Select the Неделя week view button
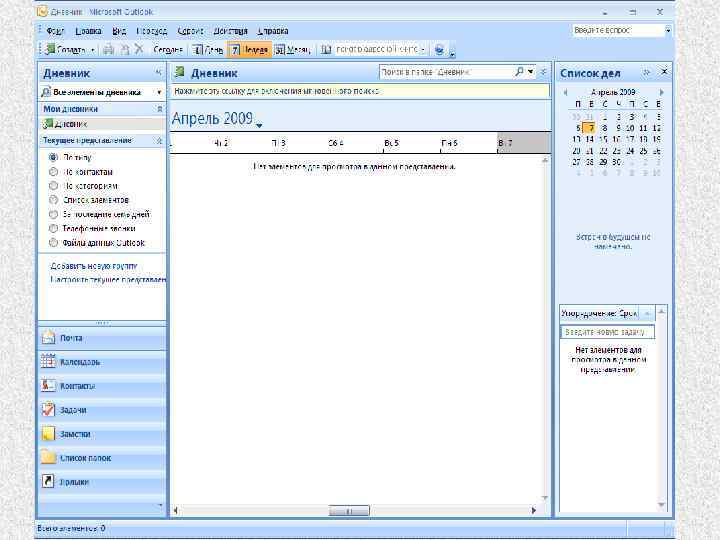Screen dimensions: 720x540 [250, 50]
